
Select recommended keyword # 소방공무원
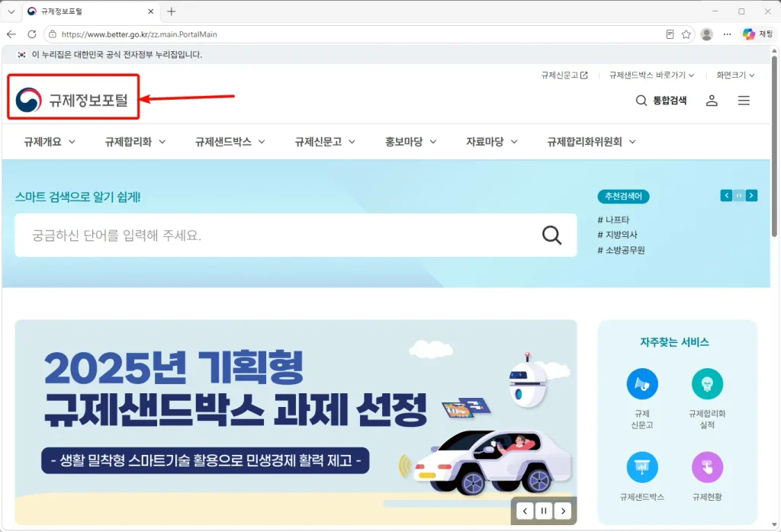tap(621, 250)
